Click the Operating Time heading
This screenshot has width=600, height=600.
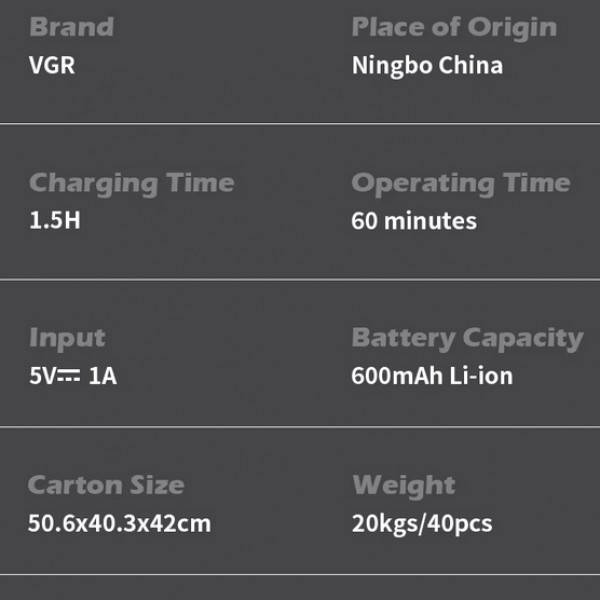tap(461, 184)
